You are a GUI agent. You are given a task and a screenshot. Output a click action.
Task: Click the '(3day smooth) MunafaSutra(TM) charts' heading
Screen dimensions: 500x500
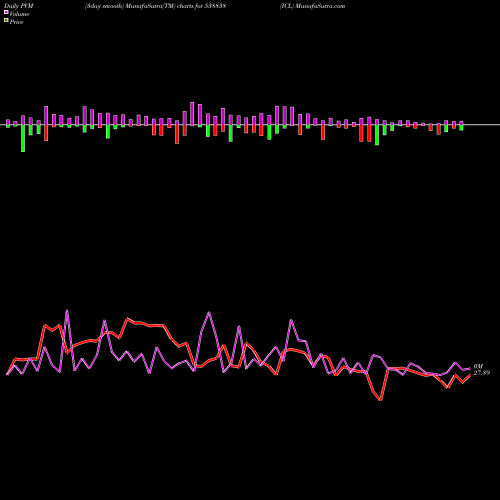pyautogui.click(x=139, y=6)
